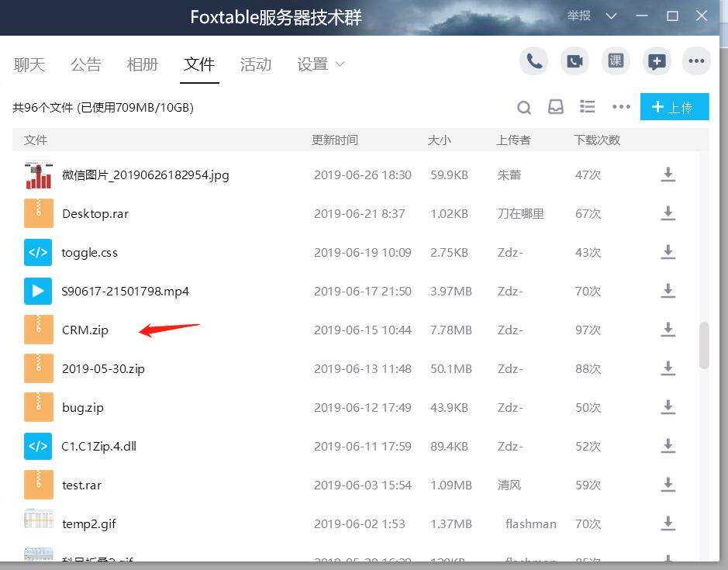The image size is (728, 570).
Task: Select the file name 2019-05-30.zip
Action: (x=104, y=369)
